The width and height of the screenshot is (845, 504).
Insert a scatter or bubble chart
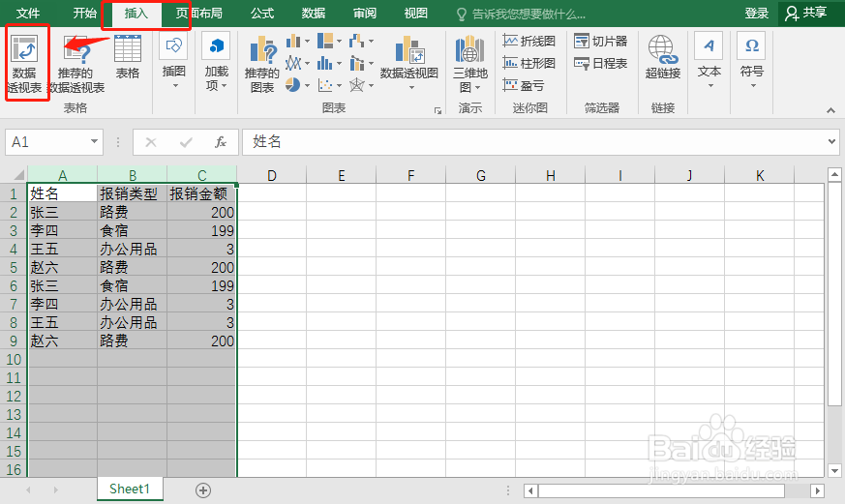[x=325, y=84]
